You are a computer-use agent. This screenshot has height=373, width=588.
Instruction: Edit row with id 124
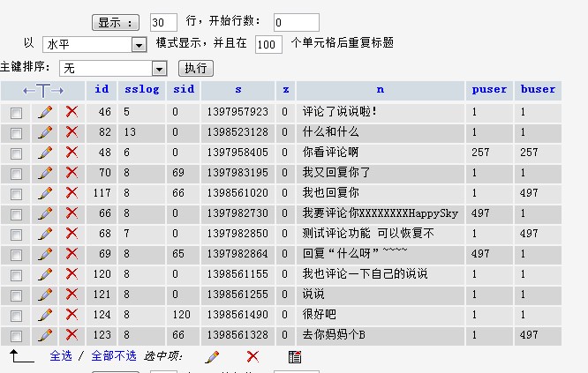[x=45, y=314]
